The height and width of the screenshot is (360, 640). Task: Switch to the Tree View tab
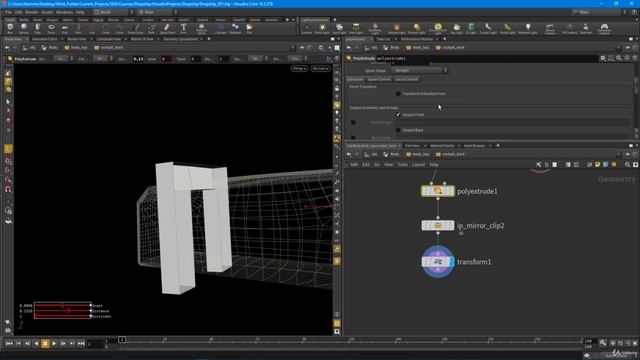[412, 146]
